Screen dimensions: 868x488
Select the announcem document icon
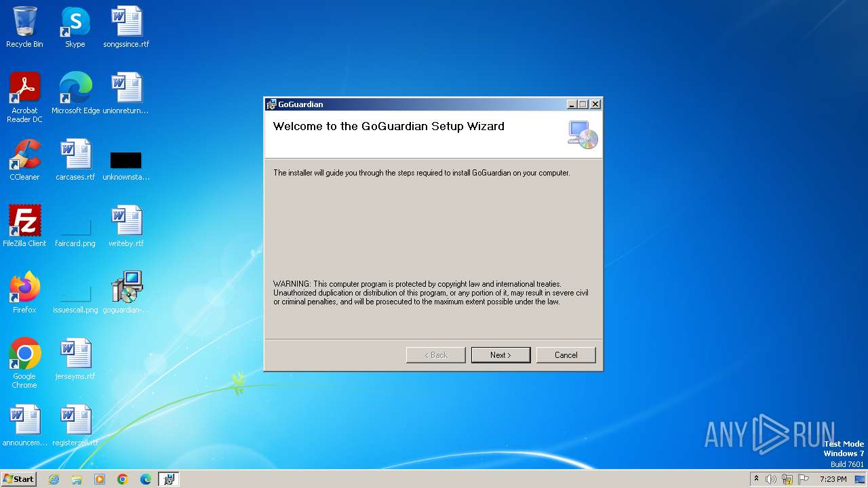click(x=24, y=426)
